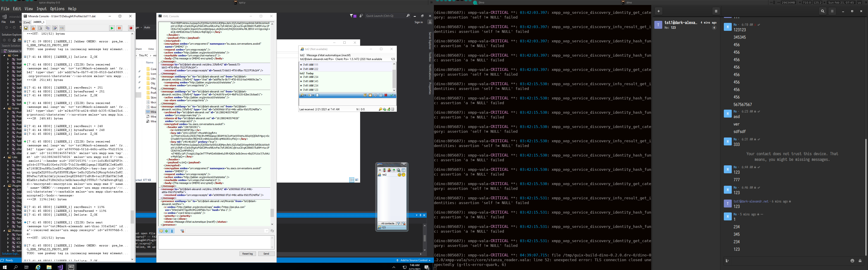868x270 pixels.
Task: Click the plus button to add conversation in Dino
Action: (658, 11)
